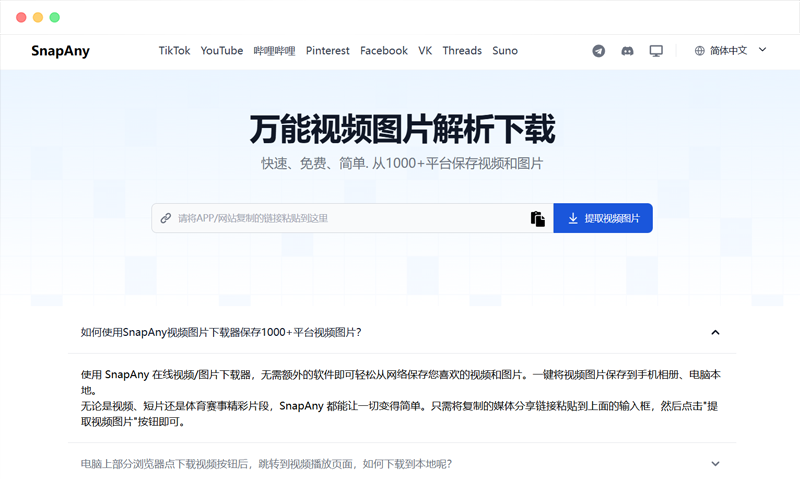Focus the paste link input field

pyautogui.click(x=352, y=218)
